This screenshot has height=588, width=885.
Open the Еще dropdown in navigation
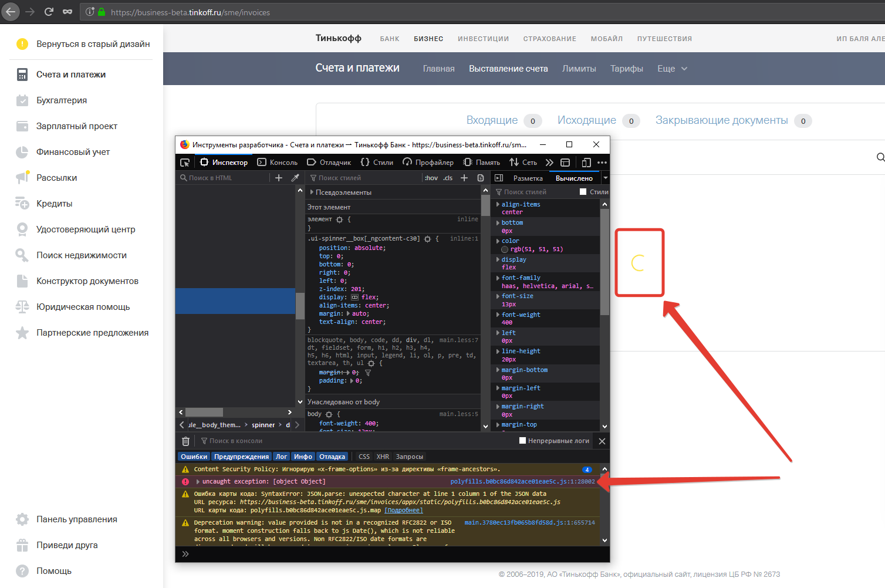[x=672, y=69]
